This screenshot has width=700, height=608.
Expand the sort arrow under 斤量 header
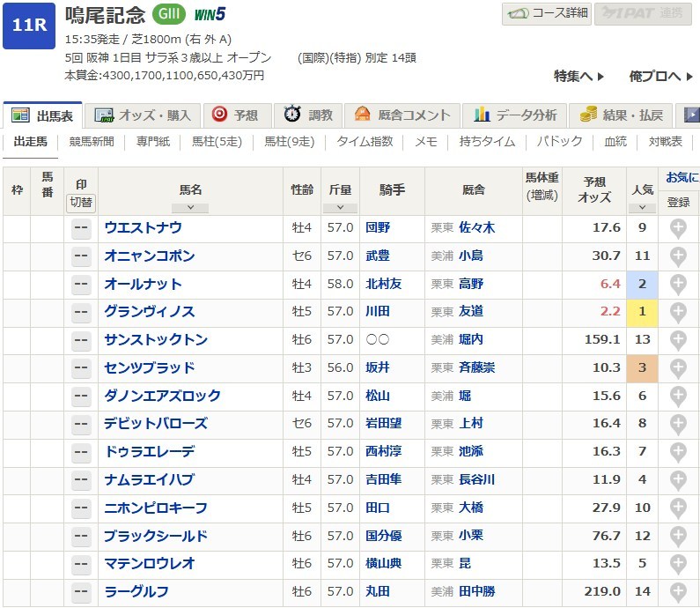tap(340, 208)
